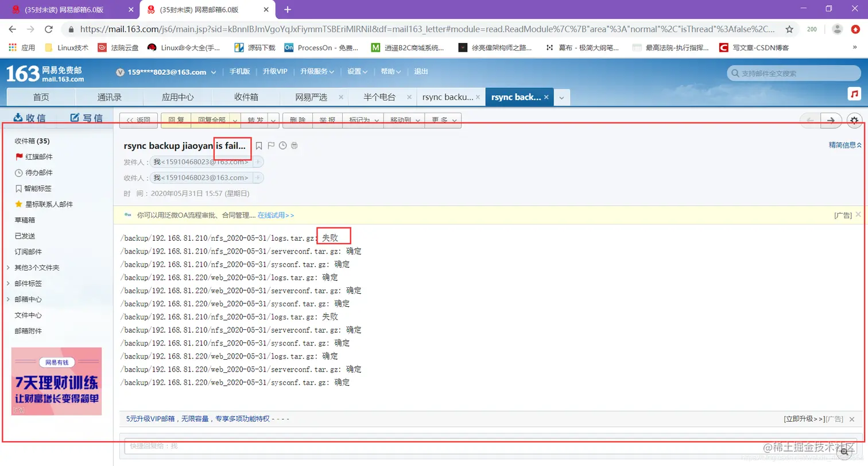This screenshot has width=868, height=466.
Task: Click the 举报 button
Action: pyautogui.click(x=327, y=120)
